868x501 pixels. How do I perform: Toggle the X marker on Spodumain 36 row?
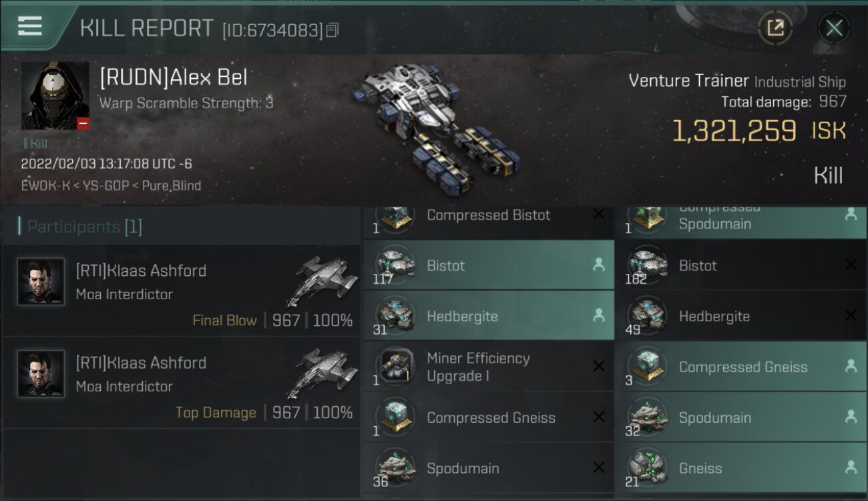click(598, 468)
